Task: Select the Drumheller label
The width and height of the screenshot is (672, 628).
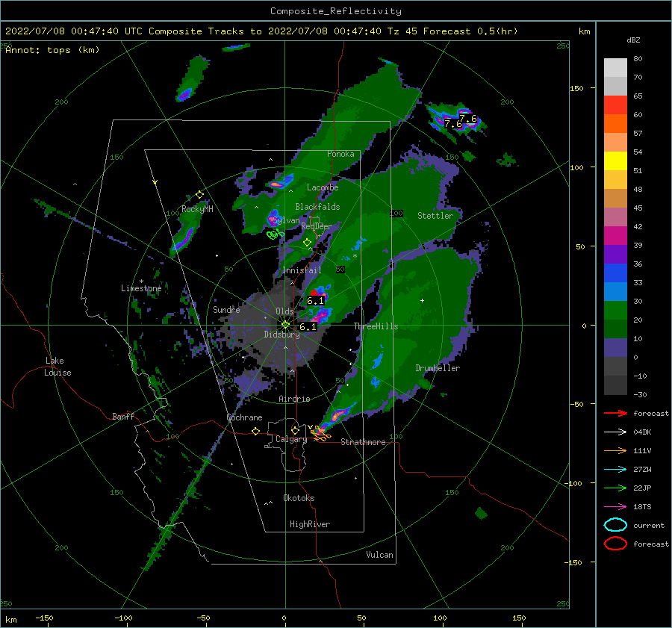Action: click(438, 368)
